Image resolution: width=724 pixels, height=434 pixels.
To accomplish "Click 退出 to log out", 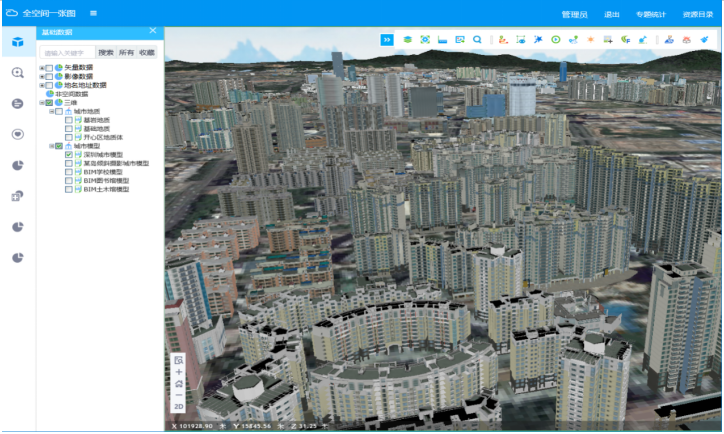I will [x=612, y=14].
